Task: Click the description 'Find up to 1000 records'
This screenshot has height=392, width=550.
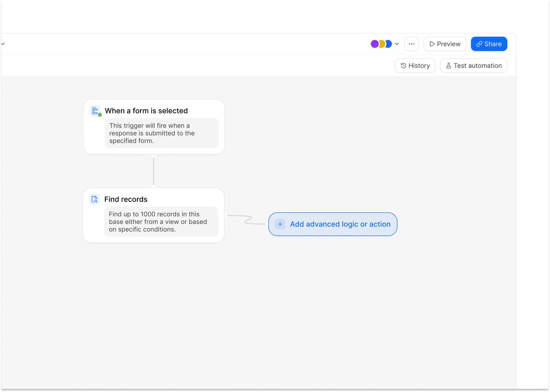Action: tap(161, 222)
